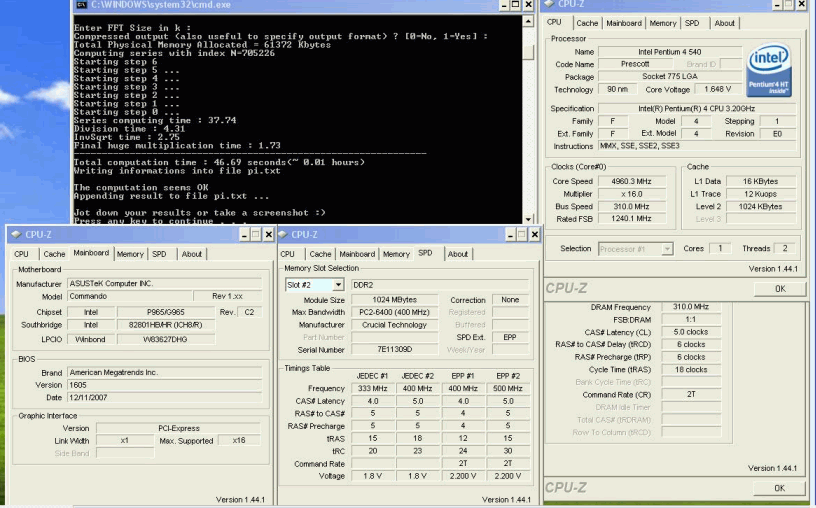Viewport: 816px width, 508px height.
Task: Select CPU tab in top-right CPU-Z window
Action: tap(554, 22)
